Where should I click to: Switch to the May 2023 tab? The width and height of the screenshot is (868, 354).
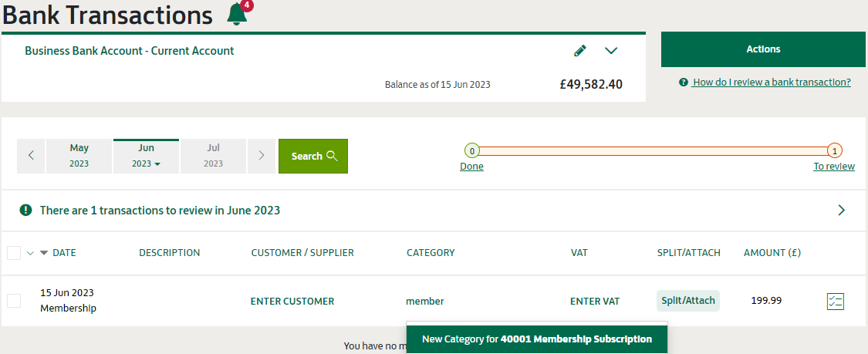[79, 156]
